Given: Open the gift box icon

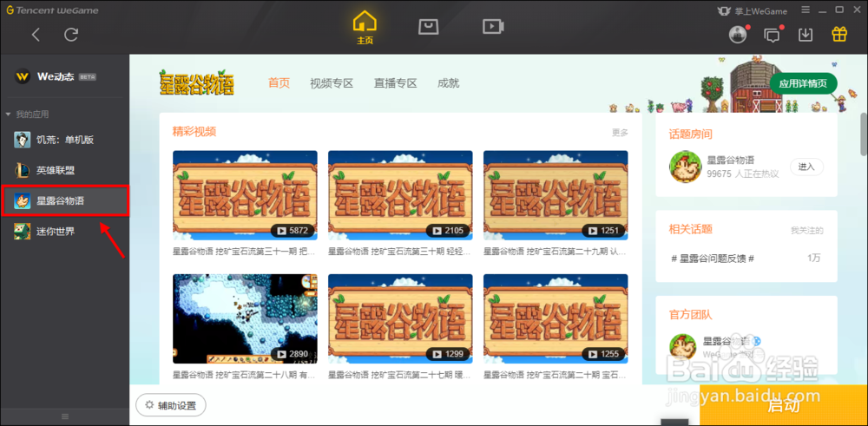Looking at the screenshot, I should pyautogui.click(x=839, y=35).
